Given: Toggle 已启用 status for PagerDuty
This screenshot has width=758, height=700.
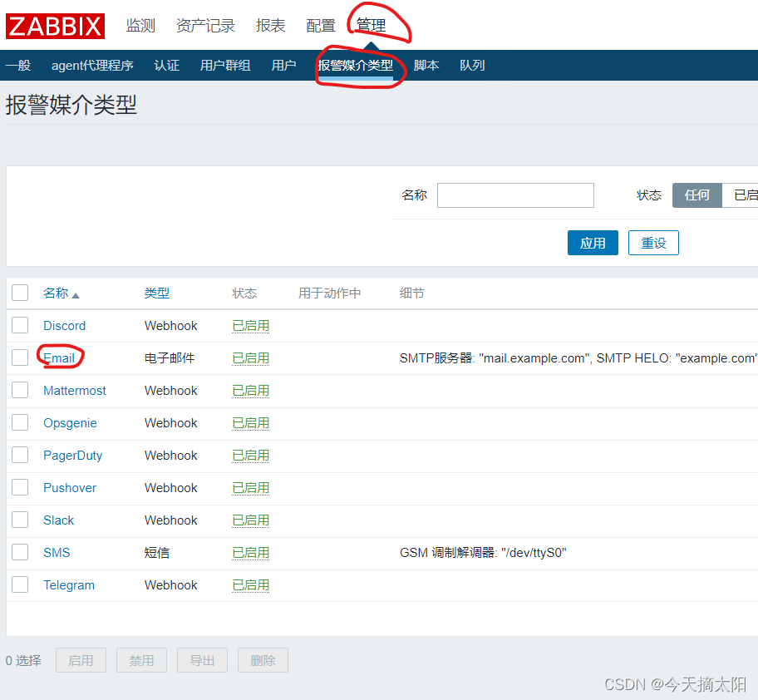Looking at the screenshot, I should 250,456.
